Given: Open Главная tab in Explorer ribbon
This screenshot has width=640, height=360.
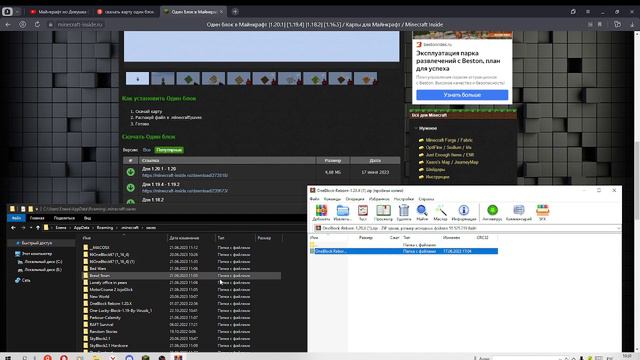Looking at the screenshot, I should click(37, 218).
